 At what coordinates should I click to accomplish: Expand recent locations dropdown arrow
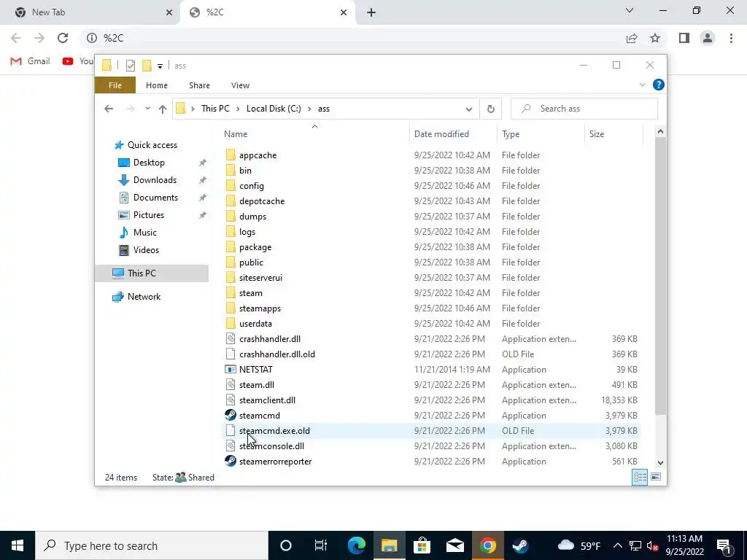147,109
